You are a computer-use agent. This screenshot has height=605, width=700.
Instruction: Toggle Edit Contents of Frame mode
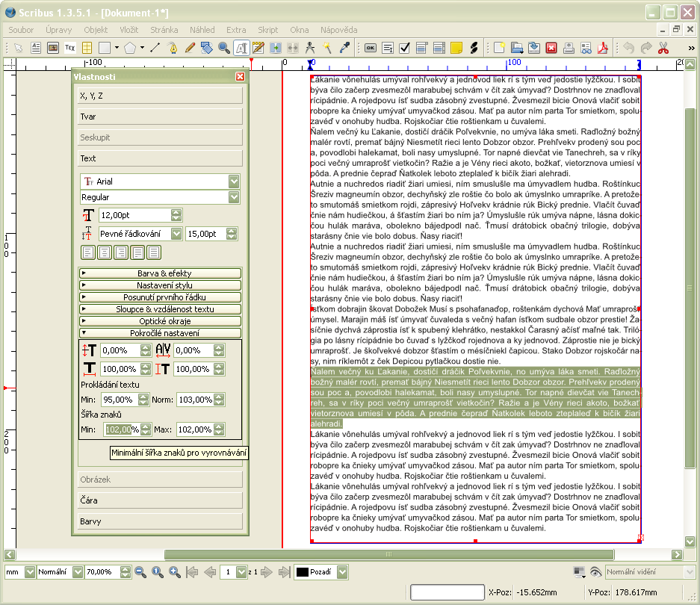(241, 48)
